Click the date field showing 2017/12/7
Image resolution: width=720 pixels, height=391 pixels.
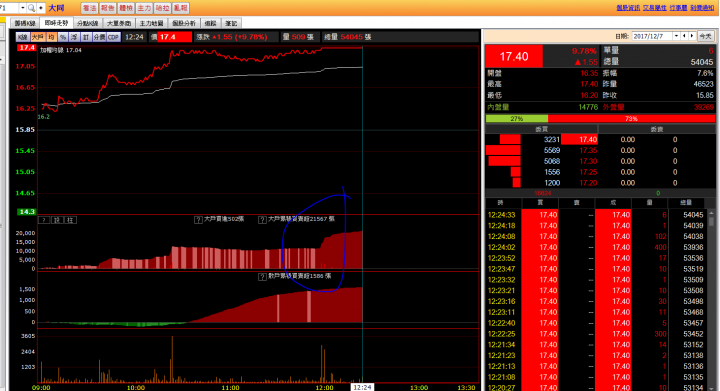click(x=652, y=36)
